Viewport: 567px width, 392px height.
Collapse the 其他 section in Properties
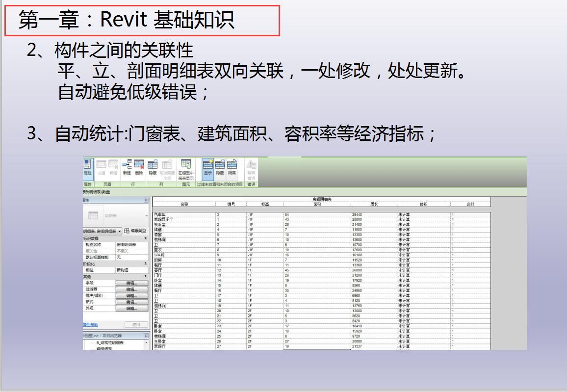pyautogui.click(x=145, y=276)
